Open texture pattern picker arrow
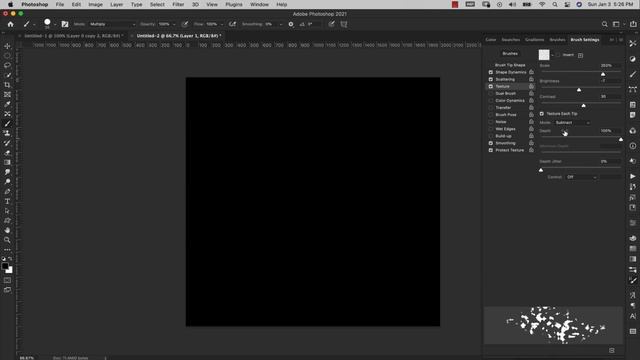The width and height of the screenshot is (640, 360). 552,55
